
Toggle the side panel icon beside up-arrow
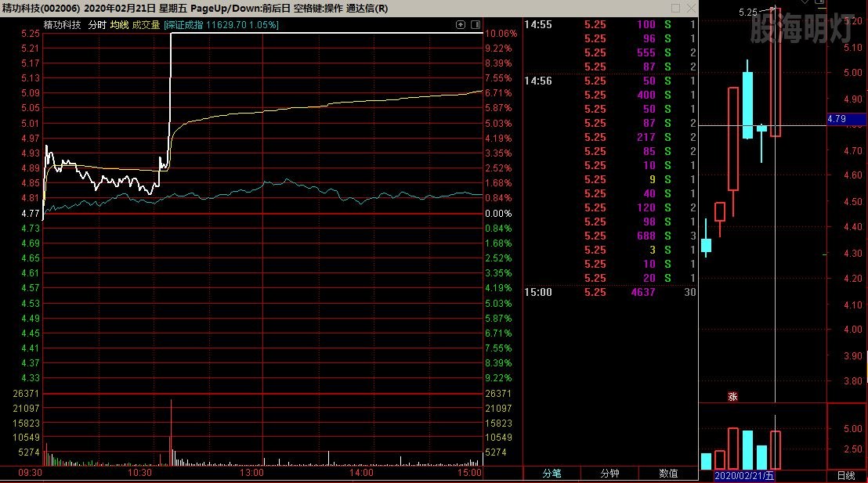[476, 25]
